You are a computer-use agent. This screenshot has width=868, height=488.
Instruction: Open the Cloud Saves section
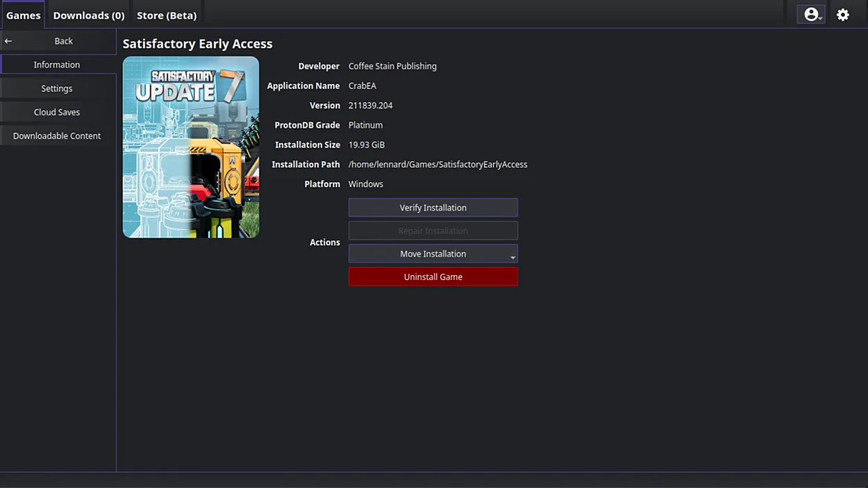pos(56,112)
